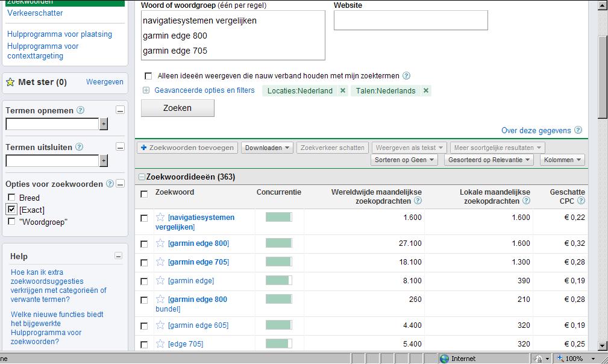Click the Website input field
Screen dimensions: 608x364
tap(410, 20)
